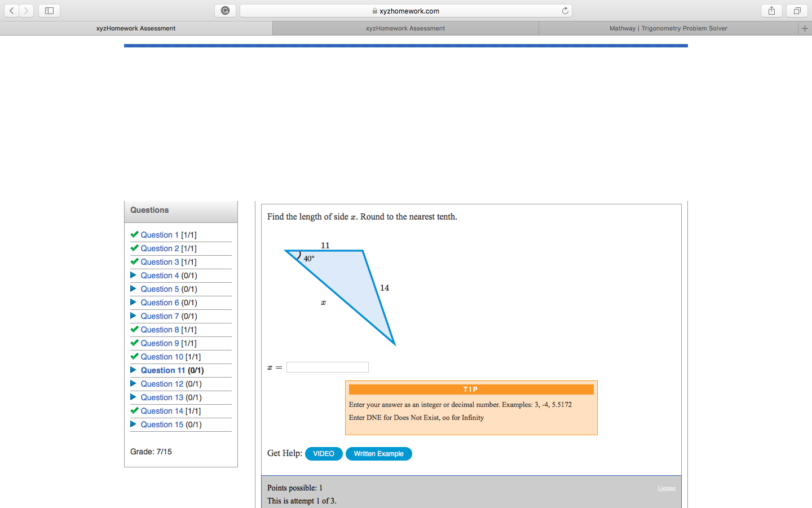
Task: Click the reload page icon in address bar
Action: [564, 10]
